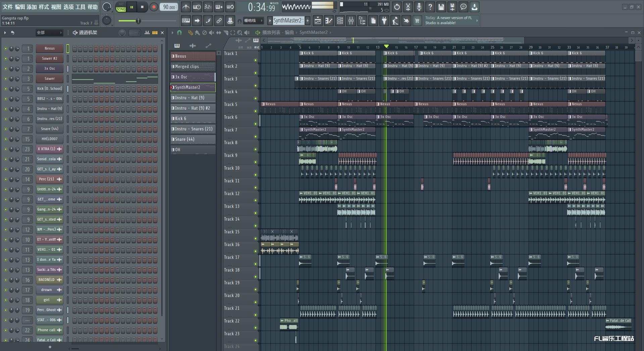The height and width of the screenshot is (351, 644).
Task: Open the 全部 channel filter dropdown
Action: 49,33
